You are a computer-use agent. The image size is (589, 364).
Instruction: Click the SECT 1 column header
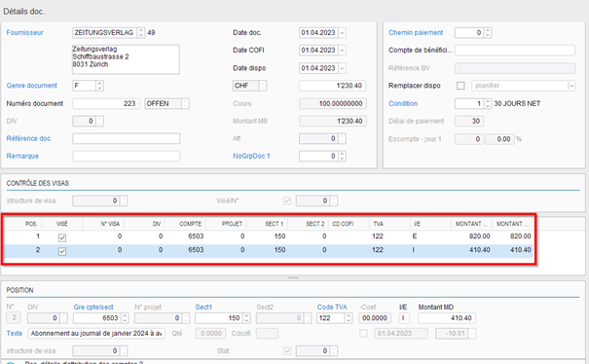point(274,224)
